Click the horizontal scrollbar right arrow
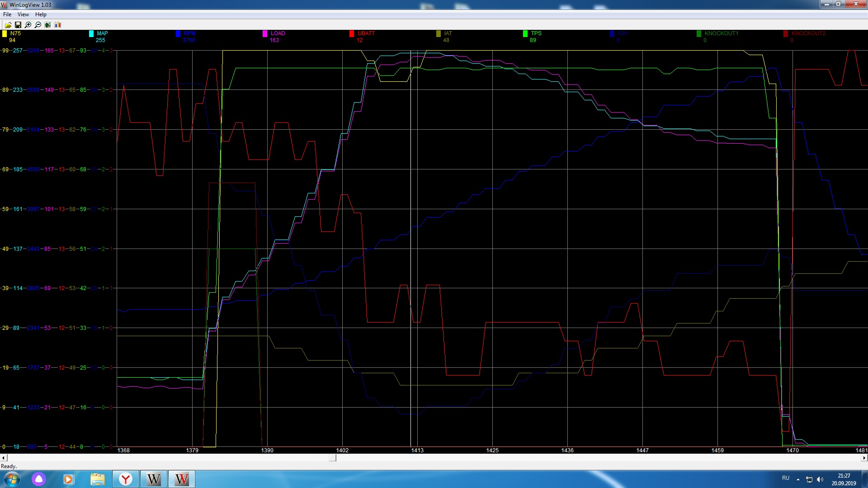This screenshot has width=868, height=488. [864, 458]
